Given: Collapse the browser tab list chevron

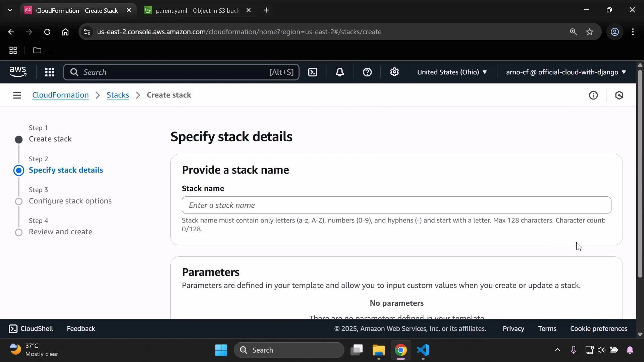Looking at the screenshot, I should click(10, 10).
